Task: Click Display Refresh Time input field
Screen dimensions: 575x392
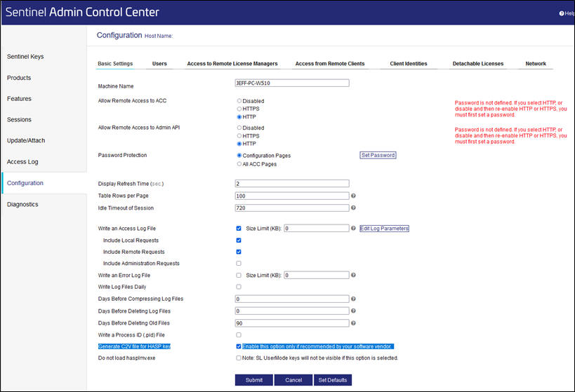Action: click(292, 184)
